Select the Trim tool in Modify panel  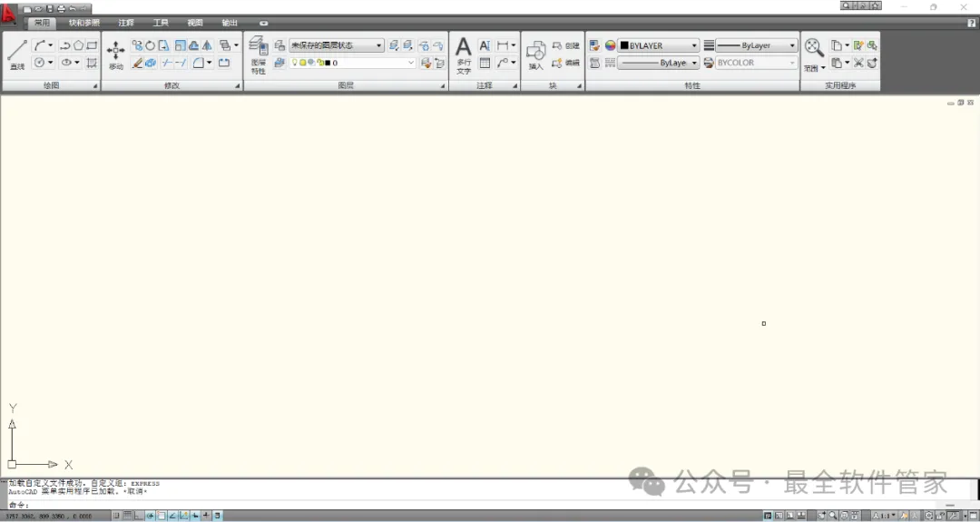click(x=167, y=63)
